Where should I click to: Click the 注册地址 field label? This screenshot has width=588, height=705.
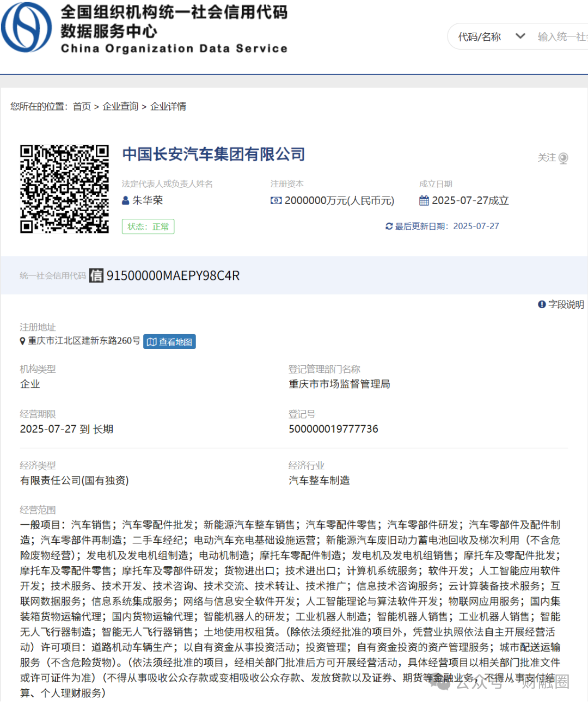coord(38,327)
